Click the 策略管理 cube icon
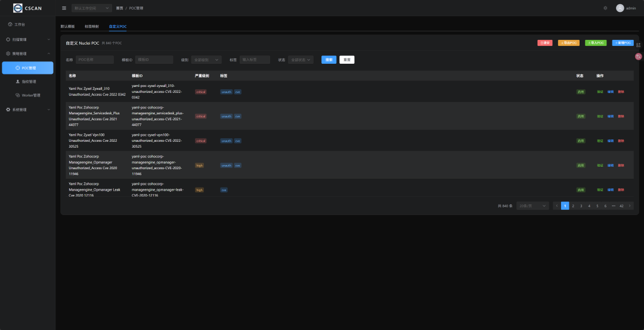644x330 pixels. click(x=8, y=54)
